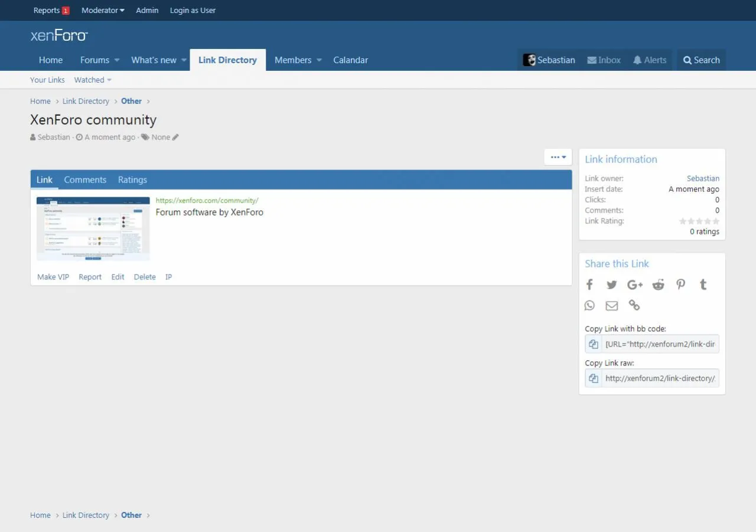
Task: Share link on Facebook
Action: (589, 285)
